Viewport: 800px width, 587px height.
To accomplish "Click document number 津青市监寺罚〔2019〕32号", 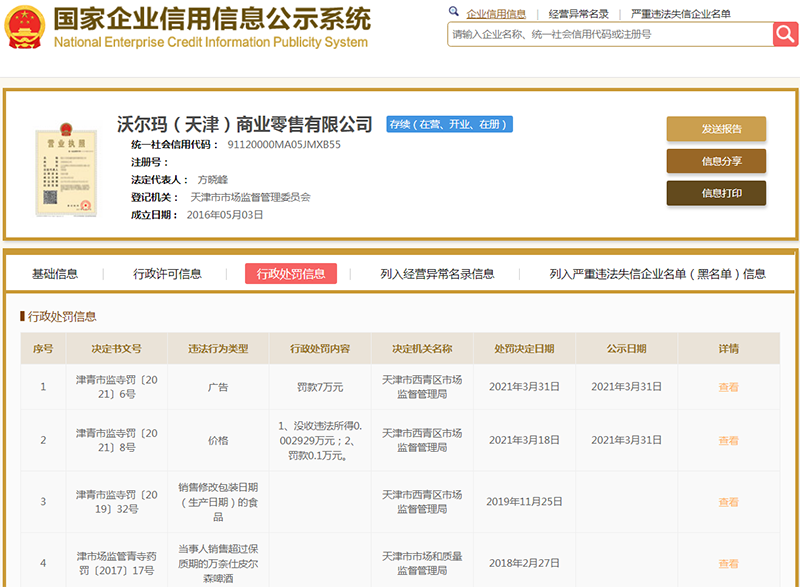I will pos(117,502).
